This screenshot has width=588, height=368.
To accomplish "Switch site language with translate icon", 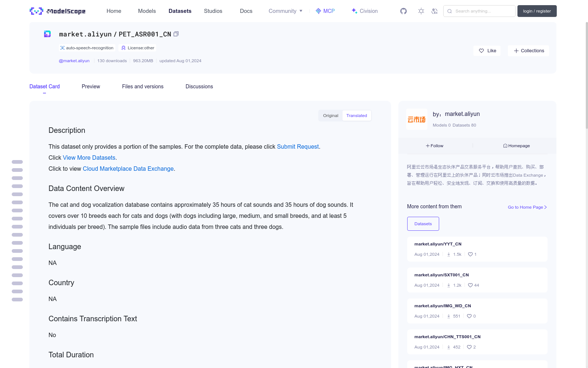I will (x=434, y=11).
